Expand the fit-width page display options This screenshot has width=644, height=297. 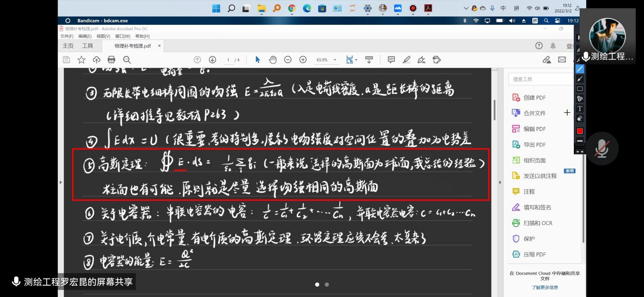[356, 60]
